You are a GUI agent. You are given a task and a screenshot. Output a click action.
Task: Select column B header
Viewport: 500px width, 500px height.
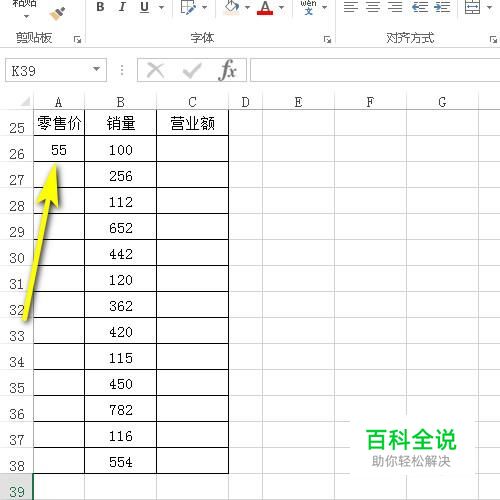click(120, 102)
